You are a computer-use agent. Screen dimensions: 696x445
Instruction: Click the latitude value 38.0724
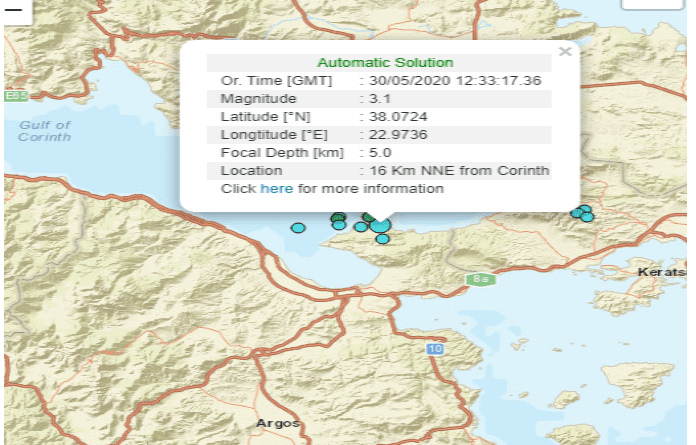point(398,117)
